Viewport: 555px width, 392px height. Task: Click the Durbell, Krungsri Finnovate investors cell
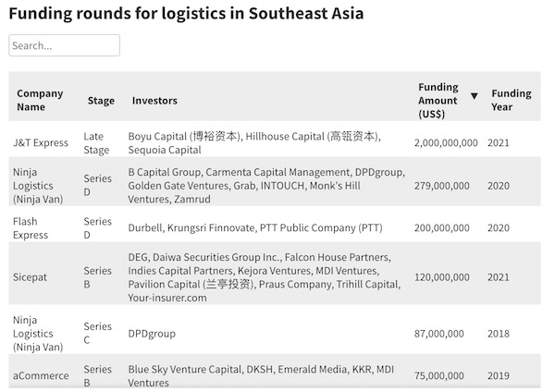click(254, 228)
